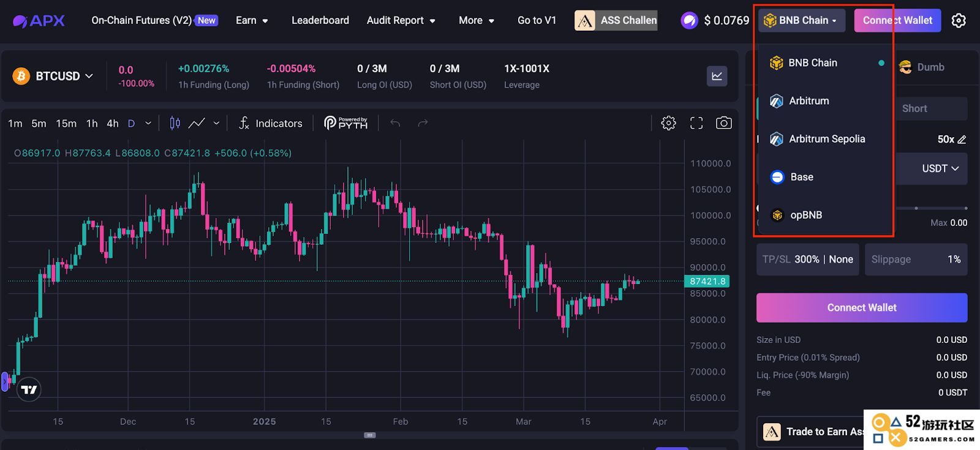Open settings gear in top bar
Screen dimensions: 980x450
pos(959,20)
